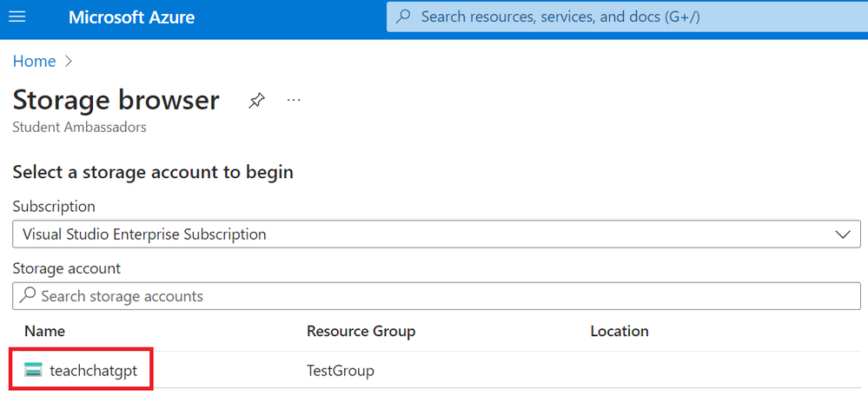Focus the Search storage accounts field
This screenshot has width=868, height=396.
pyautogui.click(x=436, y=296)
